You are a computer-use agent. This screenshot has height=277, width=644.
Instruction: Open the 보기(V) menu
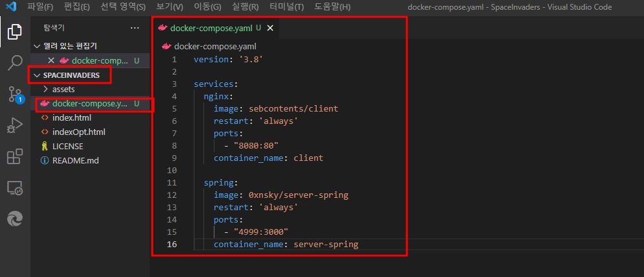(170, 7)
